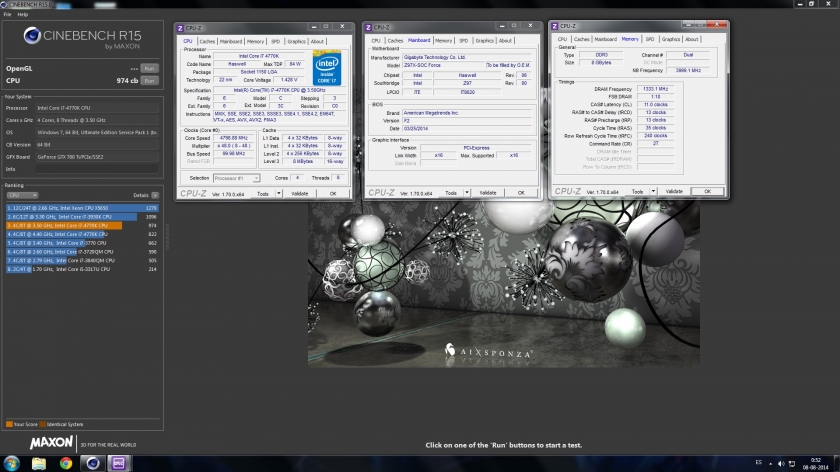Open About tab in first CPU-Z window
This screenshot has width=840, height=472.
[x=317, y=41]
